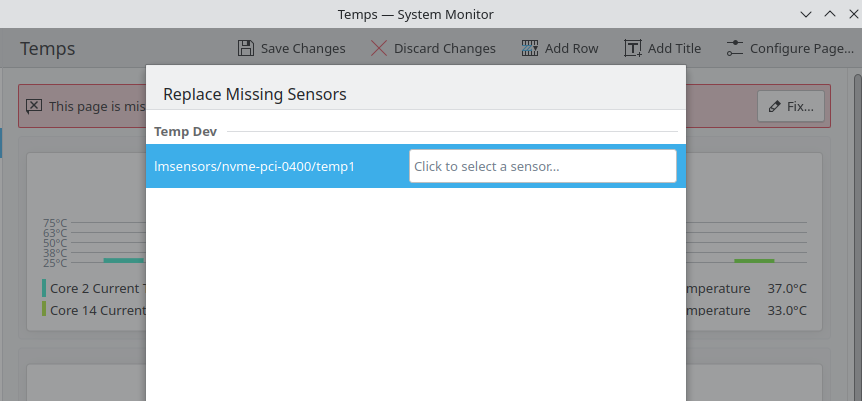Click the Temp Dev section header
The image size is (862, 401).
[185, 131]
